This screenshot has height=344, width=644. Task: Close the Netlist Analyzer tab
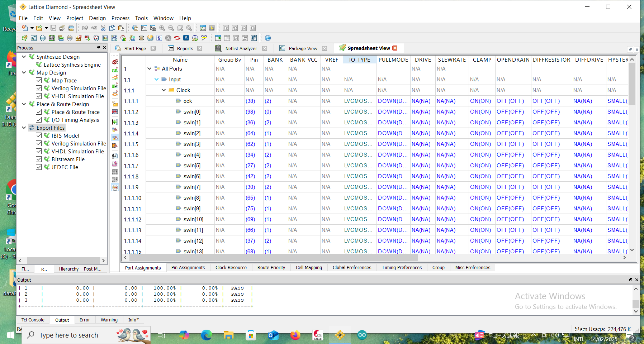pos(265,48)
